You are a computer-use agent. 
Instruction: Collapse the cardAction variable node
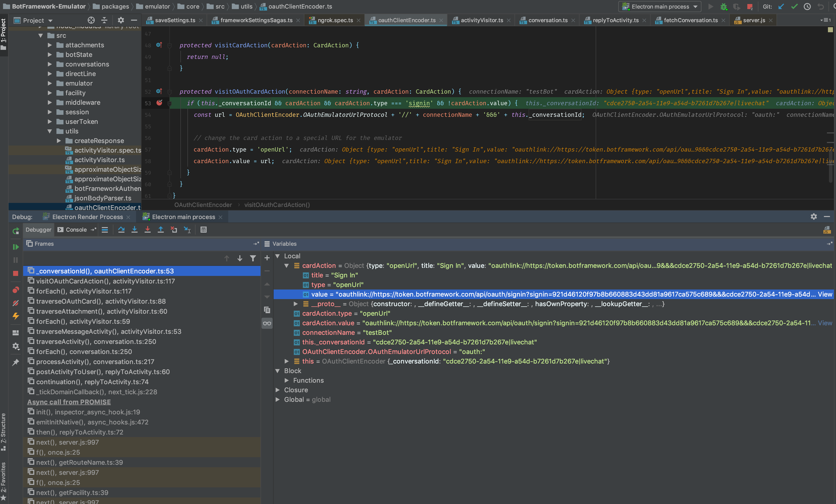(287, 266)
